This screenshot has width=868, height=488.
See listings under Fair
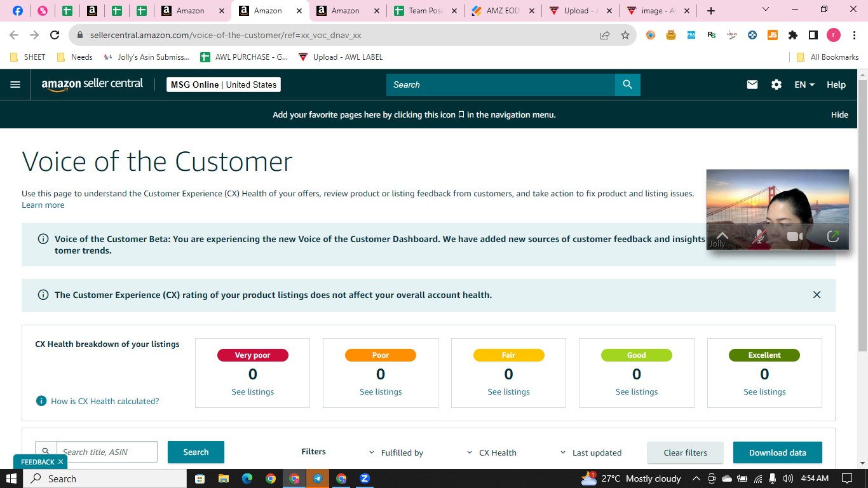tap(509, 392)
